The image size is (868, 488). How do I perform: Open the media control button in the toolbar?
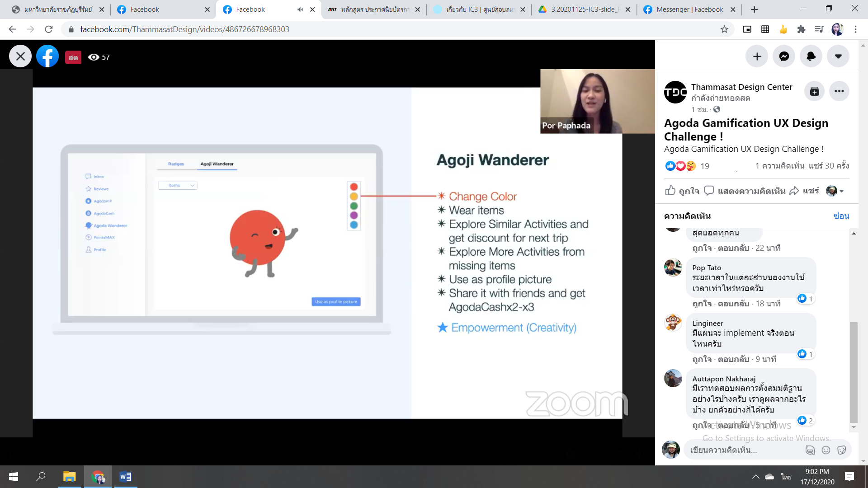[819, 29]
